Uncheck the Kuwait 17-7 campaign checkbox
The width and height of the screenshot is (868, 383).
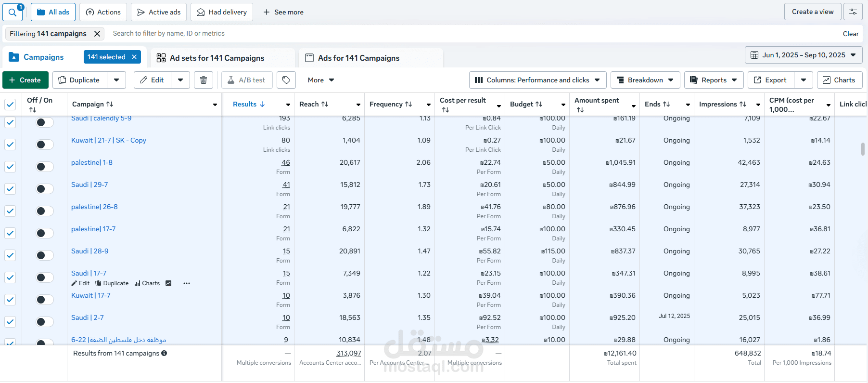[x=10, y=300]
